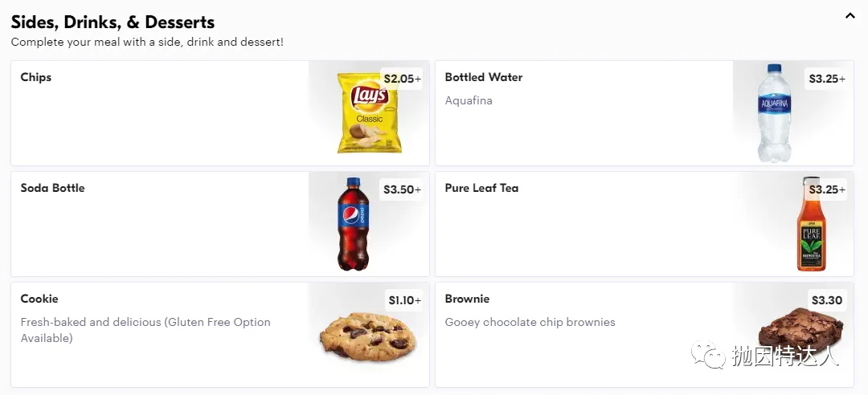Open the Brownie item title
Screen dimensions: 868x395
pos(467,299)
